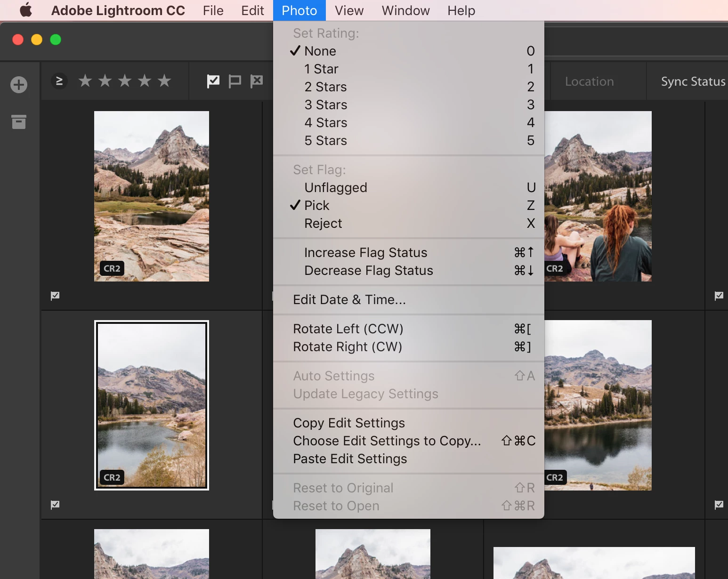This screenshot has width=728, height=579.
Task: Select the lake reflection thumbnail
Action: point(598,405)
